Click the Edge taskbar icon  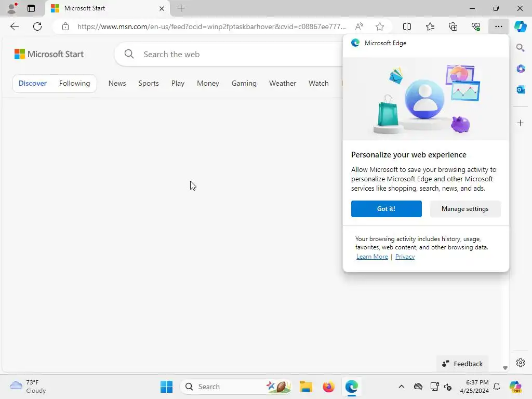(352, 387)
